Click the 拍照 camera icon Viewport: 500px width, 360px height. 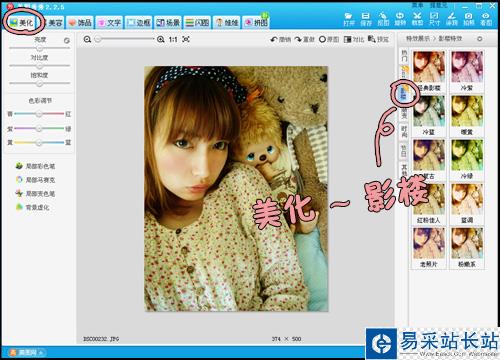tap(469, 19)
